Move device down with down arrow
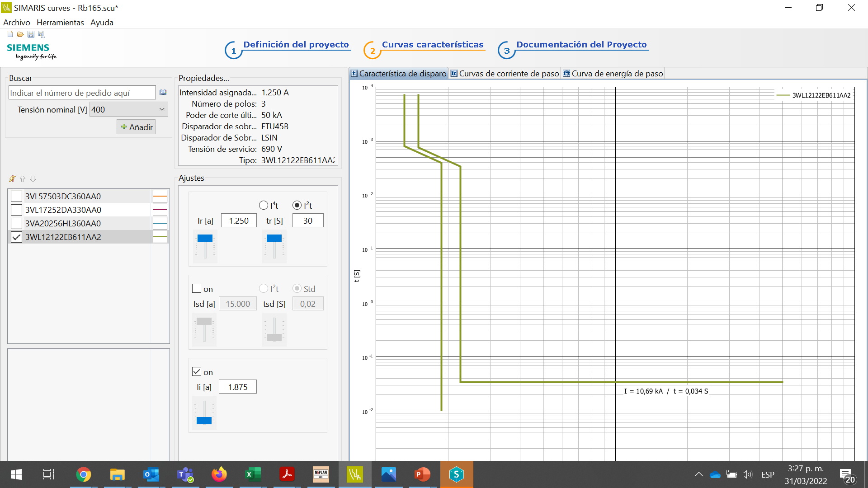 (x=33, y=179)
